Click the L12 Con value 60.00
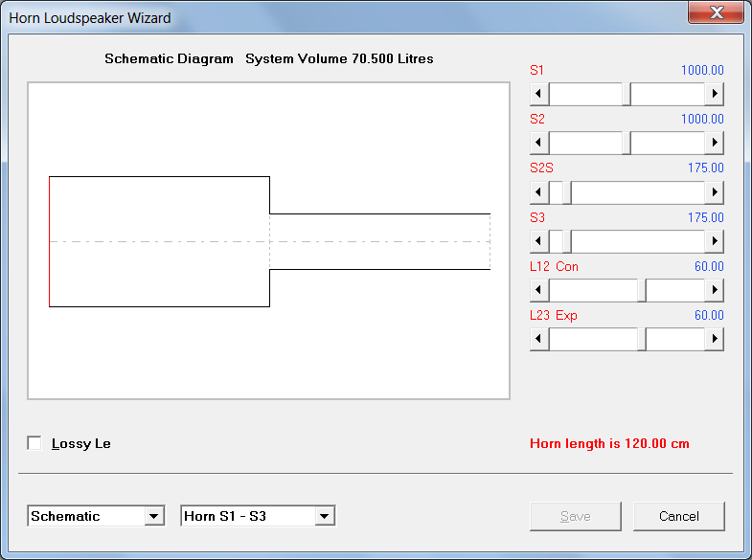The height and width of the screenshot is (560, 752). pyautogui.click(x=709, y=266)
